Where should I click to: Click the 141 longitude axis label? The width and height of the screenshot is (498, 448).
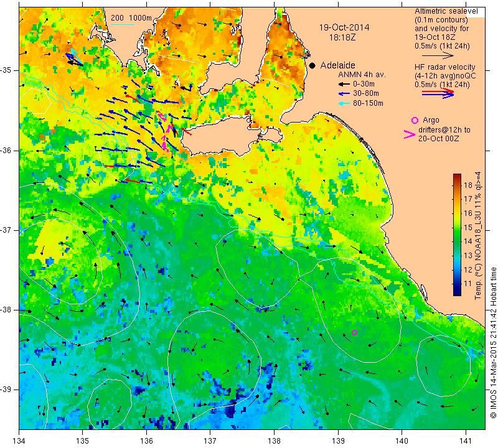tap(466, 441)
